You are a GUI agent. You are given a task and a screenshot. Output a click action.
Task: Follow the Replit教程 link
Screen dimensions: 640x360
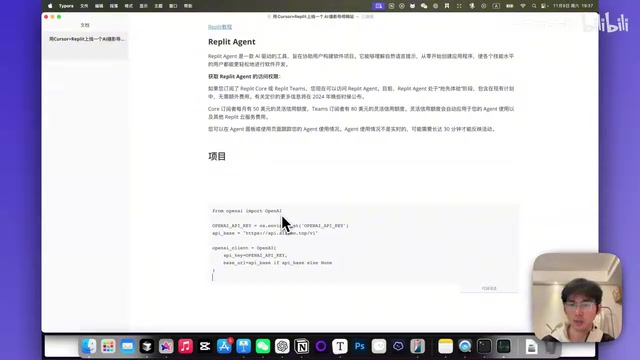pyautogui.click(x=220, y=27)
